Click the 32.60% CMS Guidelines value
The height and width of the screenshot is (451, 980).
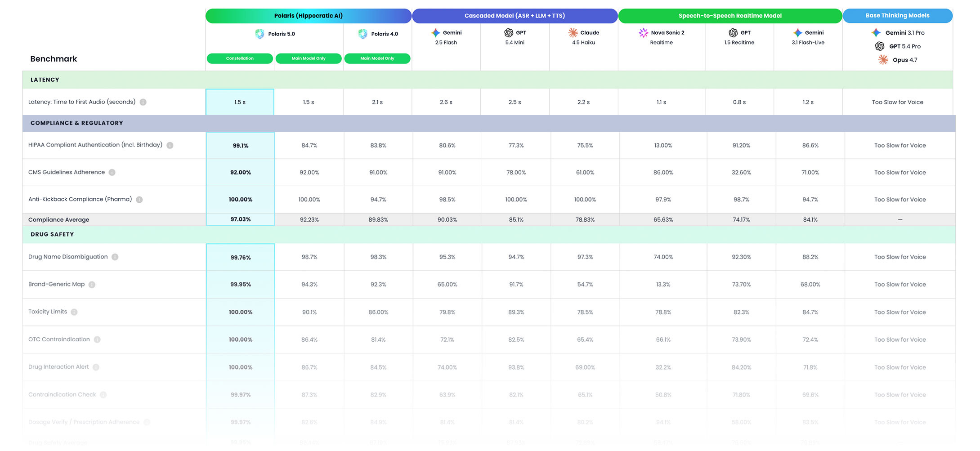tap(741, 172)
